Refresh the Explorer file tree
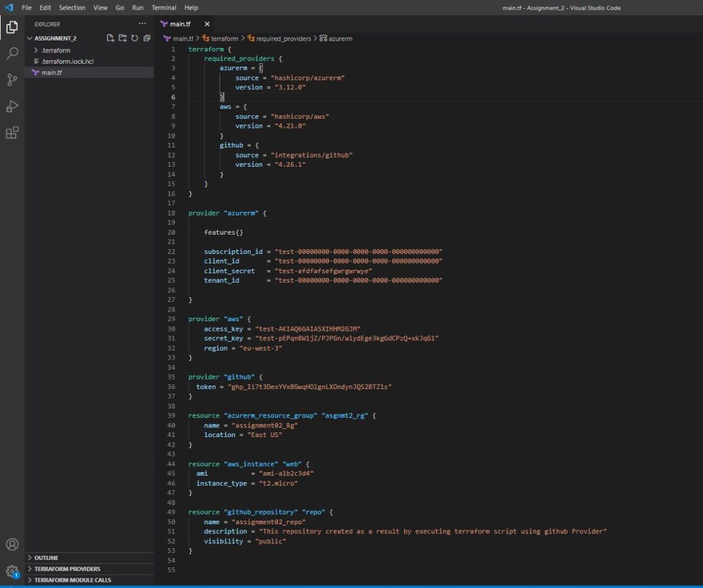Screen dimensions: 703x588 coord(135,38)
